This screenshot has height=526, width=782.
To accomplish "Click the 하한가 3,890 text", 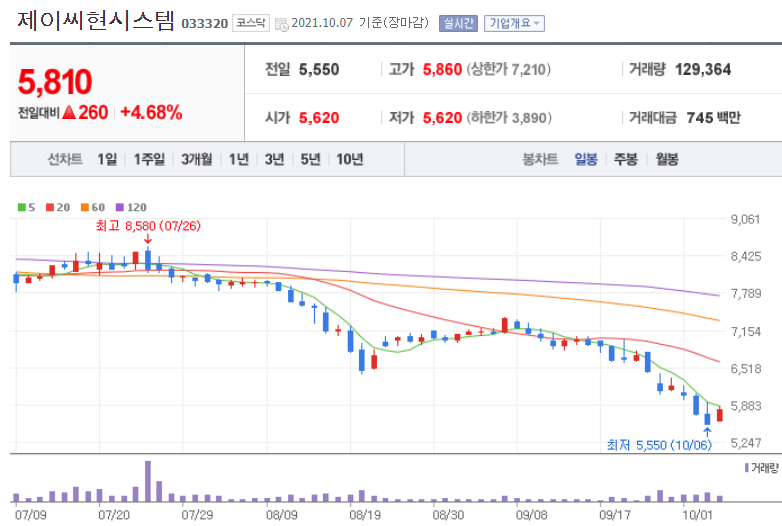I will [509, 118].
